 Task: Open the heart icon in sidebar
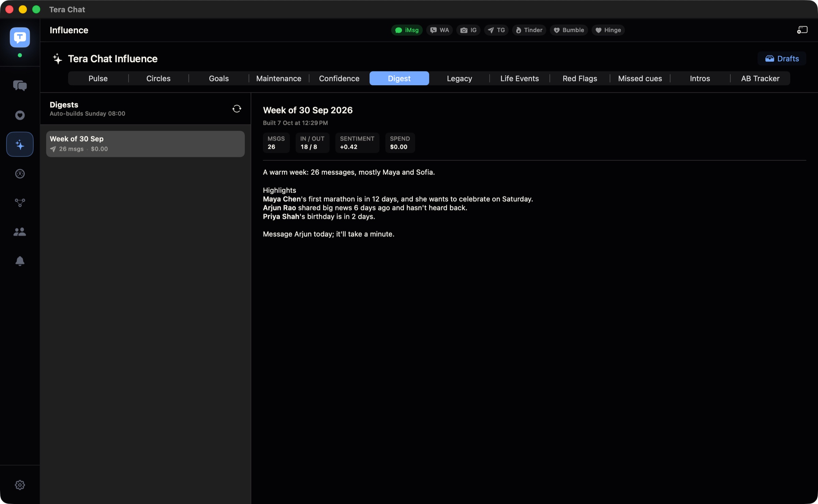20,115
